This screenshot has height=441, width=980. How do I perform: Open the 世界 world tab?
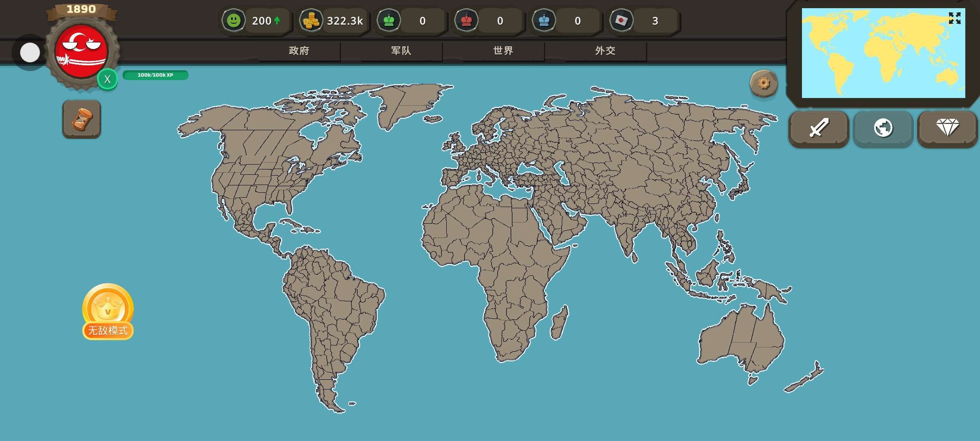503,51
